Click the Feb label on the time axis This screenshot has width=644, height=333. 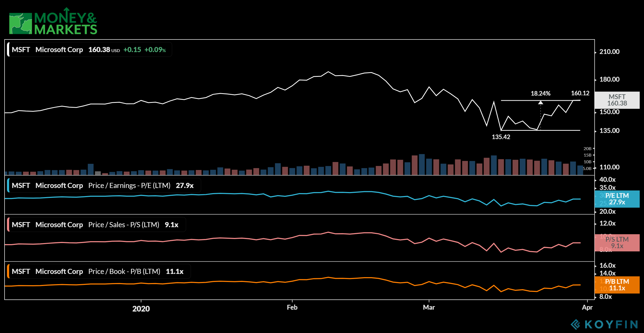292,307
